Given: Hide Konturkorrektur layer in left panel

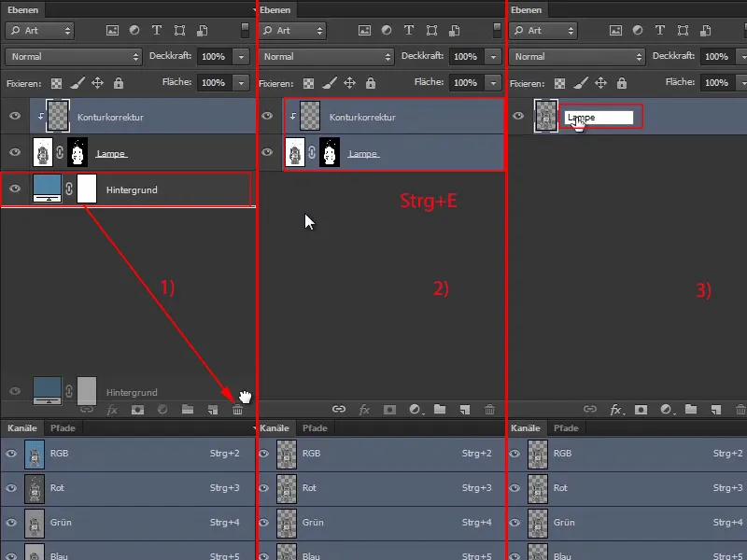Looking at the screenshot, I should [15, 116].
